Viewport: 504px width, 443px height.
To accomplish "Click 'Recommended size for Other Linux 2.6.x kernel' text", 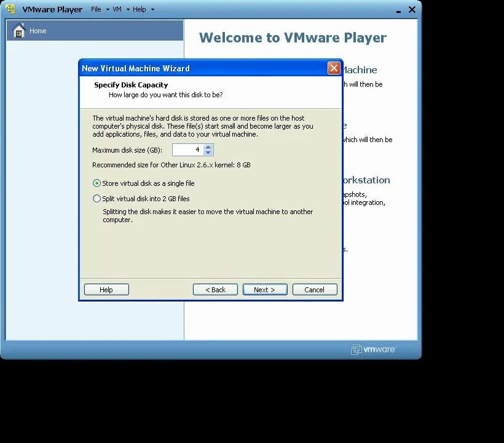I will (x=171, y=165).
